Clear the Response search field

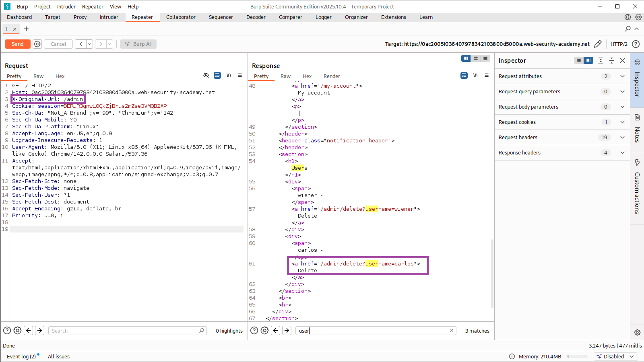(452, 331)
